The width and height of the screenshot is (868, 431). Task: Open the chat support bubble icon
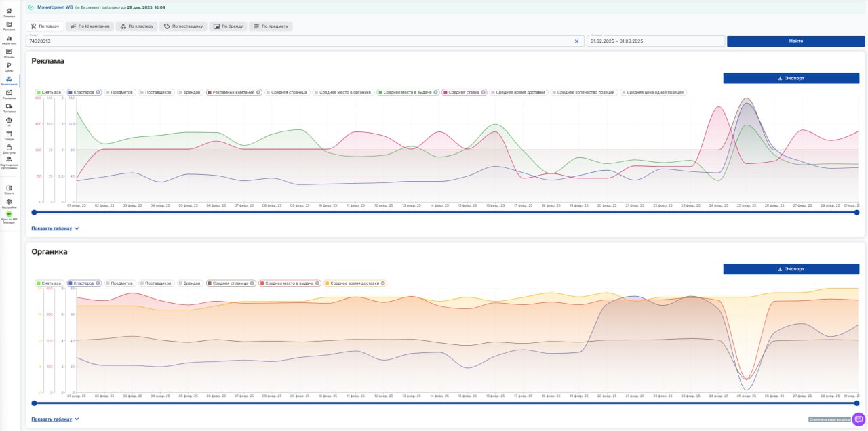(x=859, y=419)
